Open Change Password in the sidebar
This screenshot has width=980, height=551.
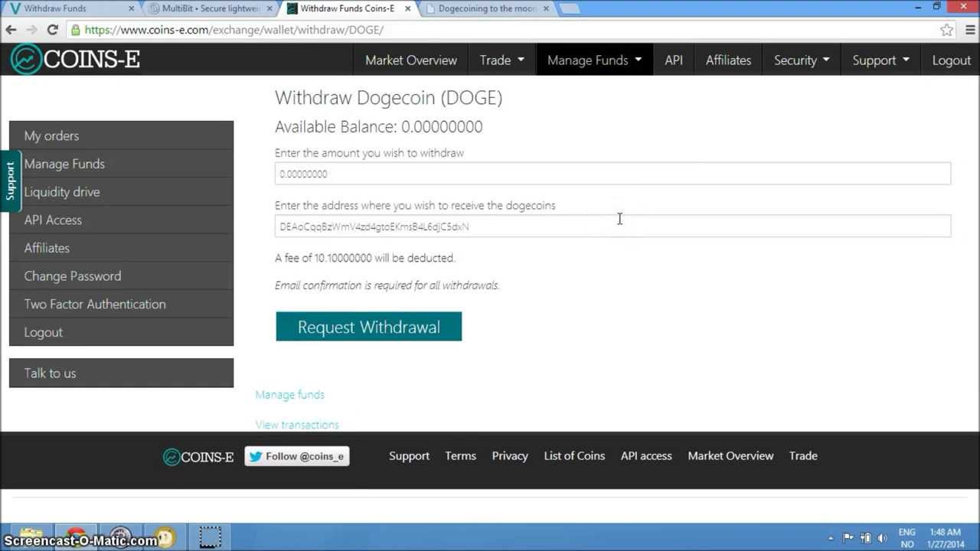[121, 276]
